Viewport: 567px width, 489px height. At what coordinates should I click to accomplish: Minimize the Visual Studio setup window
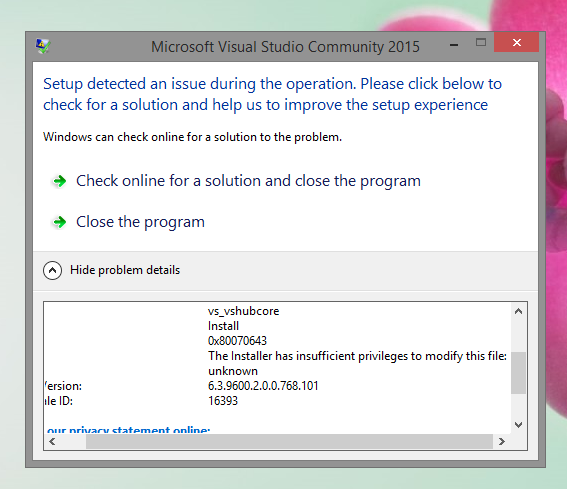point(454,45)
